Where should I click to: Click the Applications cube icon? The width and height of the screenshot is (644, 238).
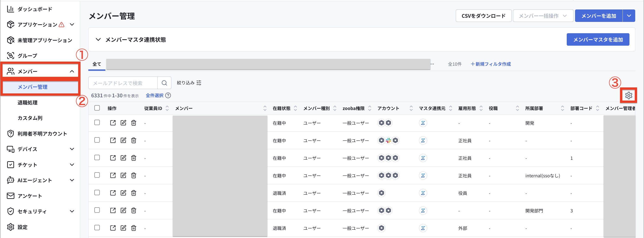(x=11, y=24)
